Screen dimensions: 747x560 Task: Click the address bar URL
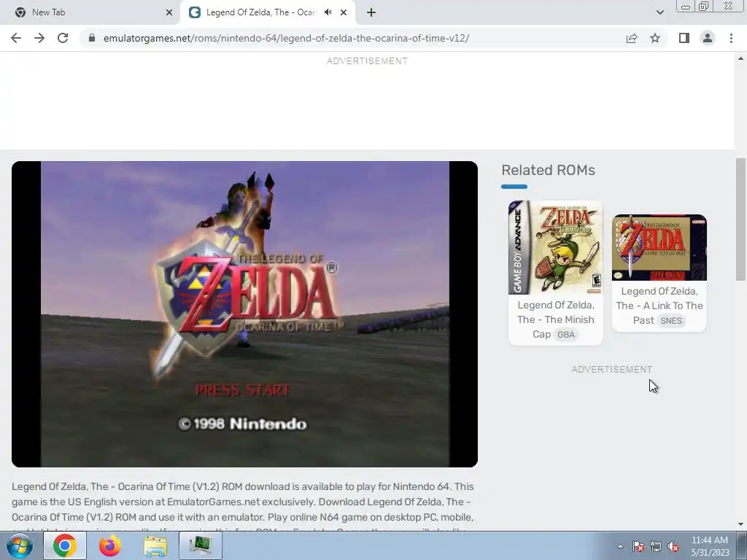click(x=286, y=38)
